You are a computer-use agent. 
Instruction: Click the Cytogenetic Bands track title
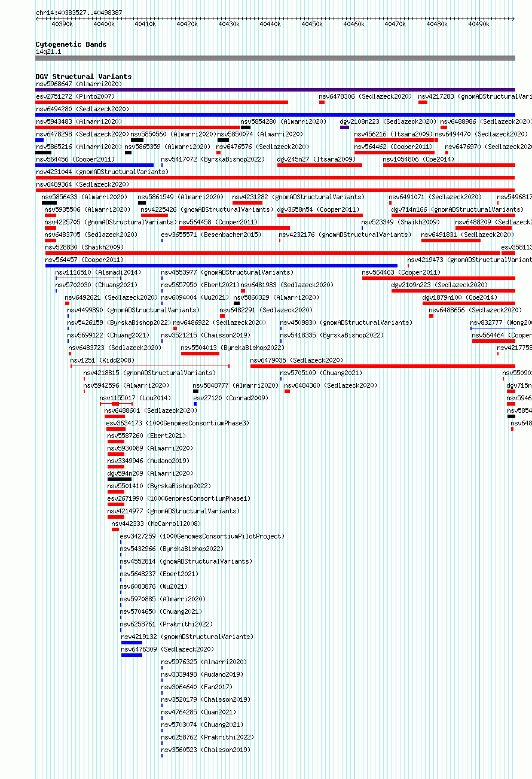coord(71,44)
